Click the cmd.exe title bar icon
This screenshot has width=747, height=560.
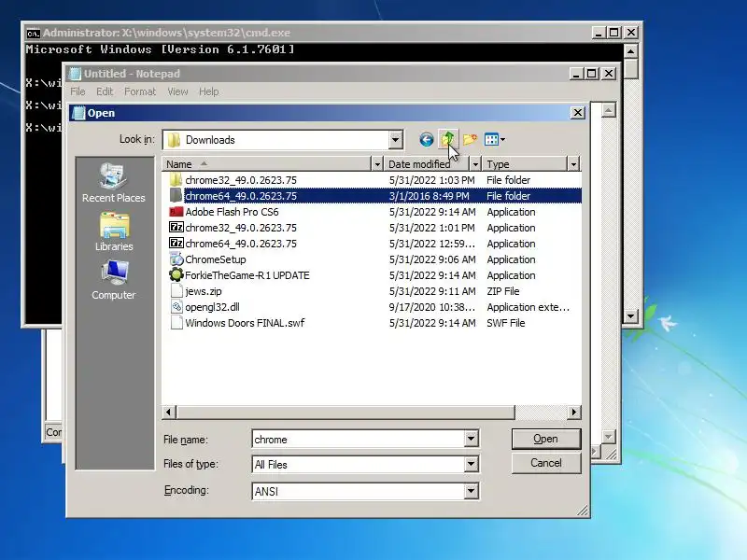[33, 34]
